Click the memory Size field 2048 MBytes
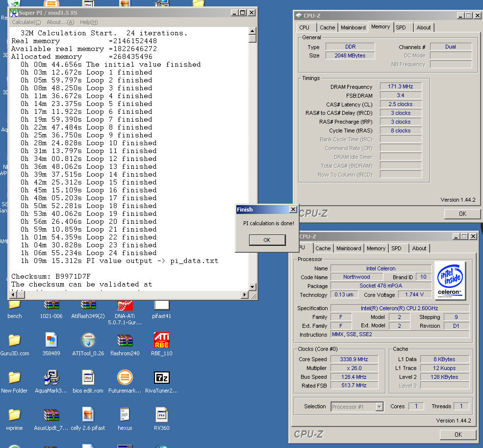Viewport: 483px width, 448px height. 350,55
